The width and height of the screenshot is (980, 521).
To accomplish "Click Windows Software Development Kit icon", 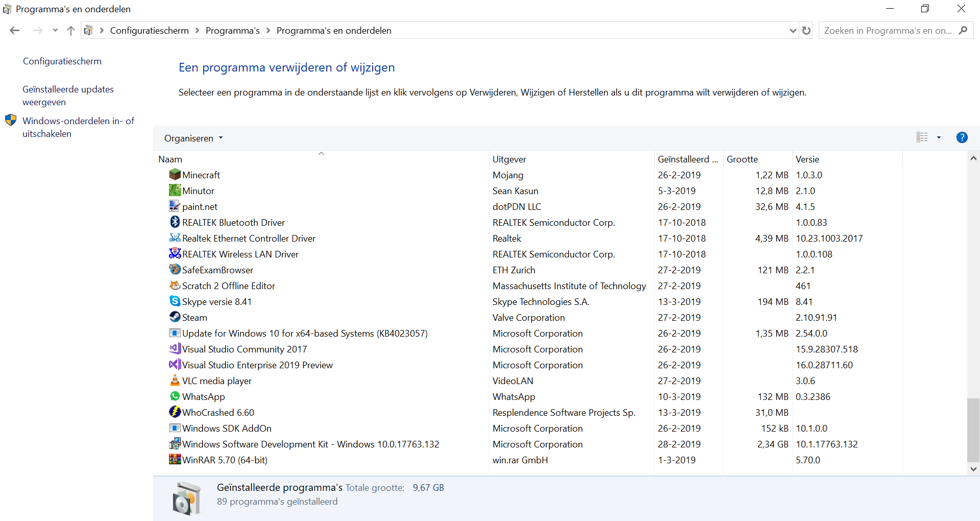I will [175, 444].
